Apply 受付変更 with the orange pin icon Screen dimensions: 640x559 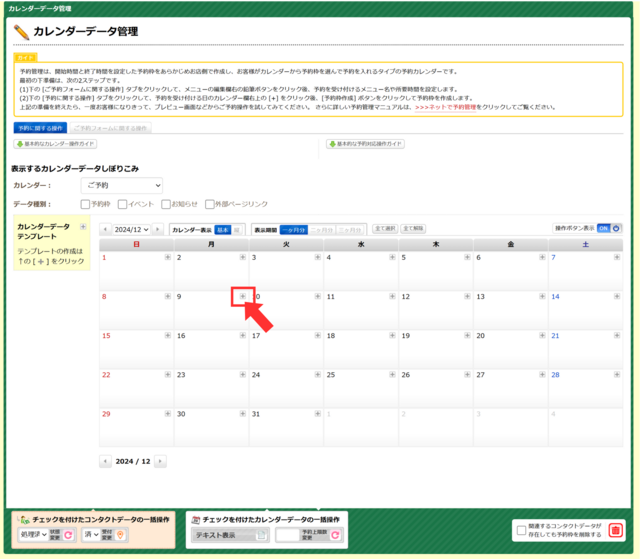[x=120, y=535]
